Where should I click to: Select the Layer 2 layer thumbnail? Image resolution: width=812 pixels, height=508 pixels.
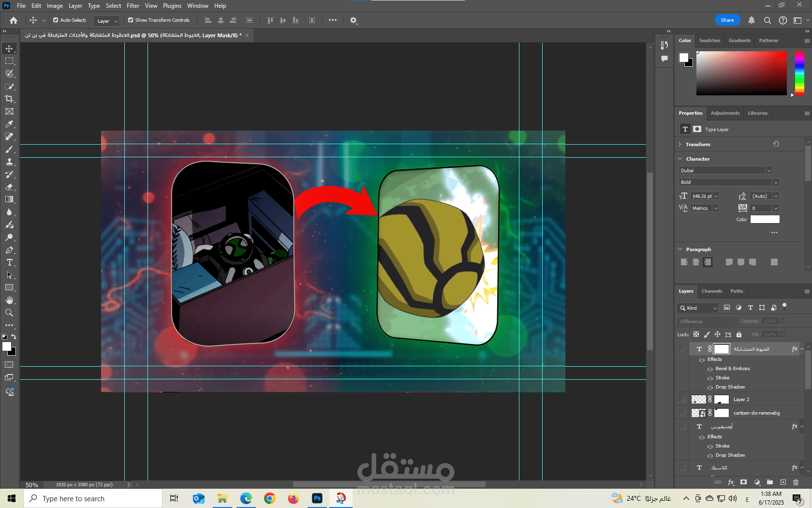pos(698,400)
